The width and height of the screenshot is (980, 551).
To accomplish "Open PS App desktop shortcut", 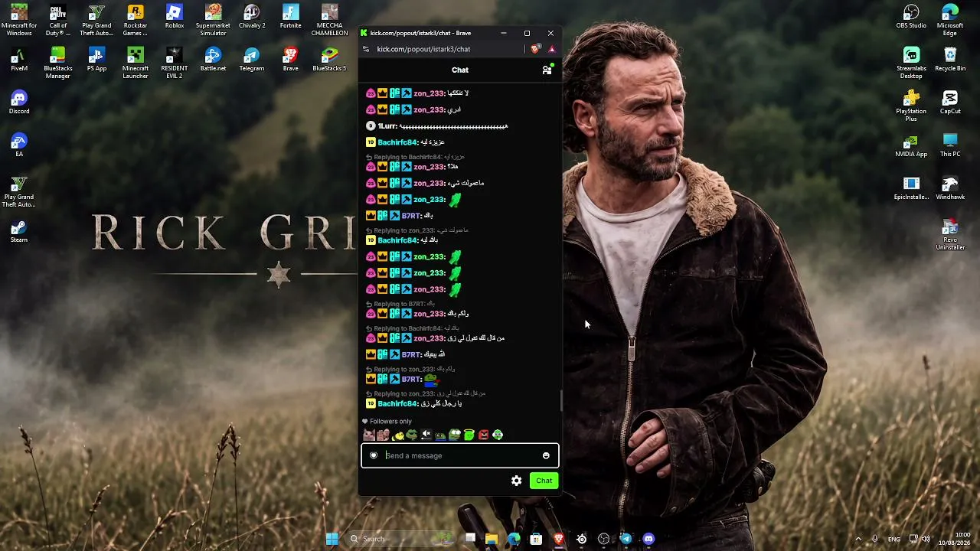I will (x=96, y=60).
